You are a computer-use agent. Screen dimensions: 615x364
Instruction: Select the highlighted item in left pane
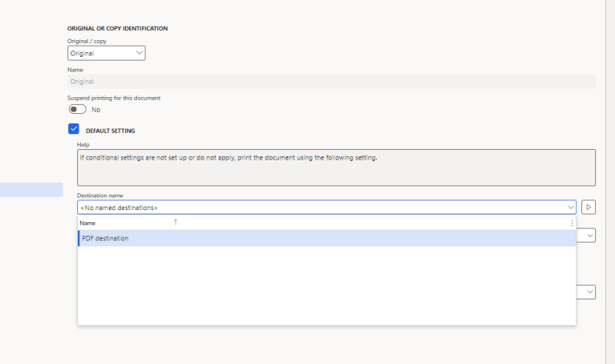pyautogui.click(x=31, y=190)
